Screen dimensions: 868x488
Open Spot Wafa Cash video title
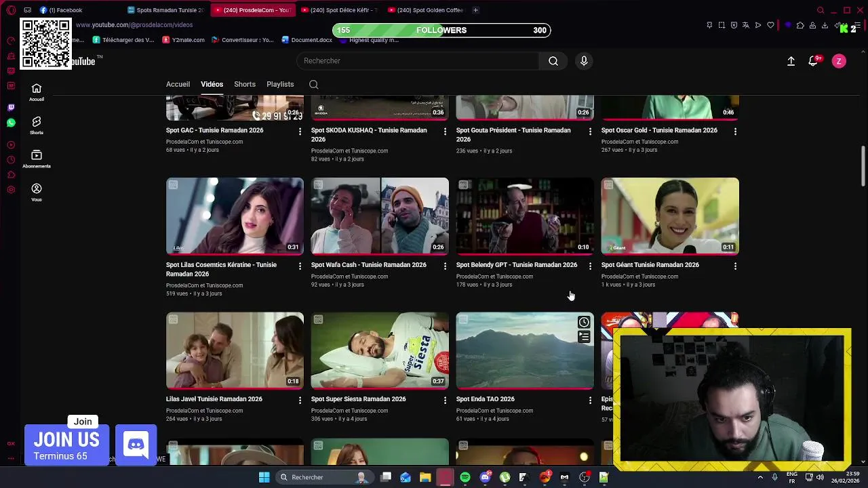pyautogui.click(x=368, y=265)
